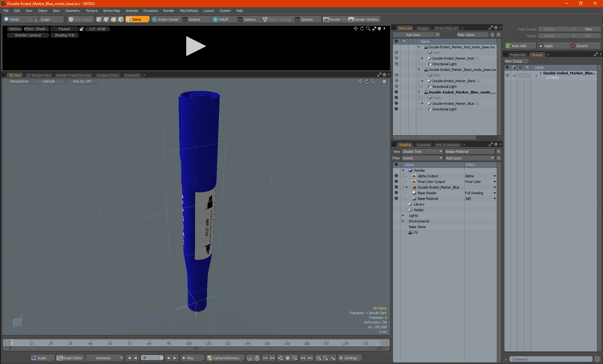Toggle visibility of Base Shader layer
603x364 pixels.
tap(396, 193)
